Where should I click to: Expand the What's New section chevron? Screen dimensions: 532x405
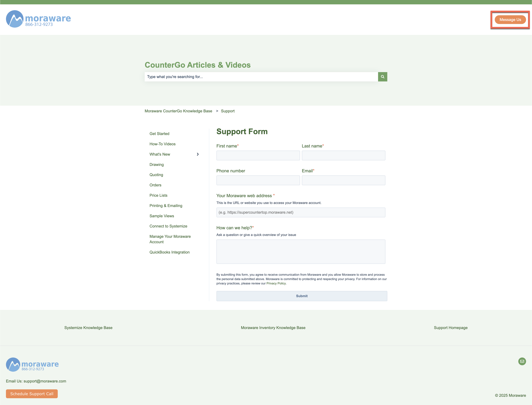198,154
